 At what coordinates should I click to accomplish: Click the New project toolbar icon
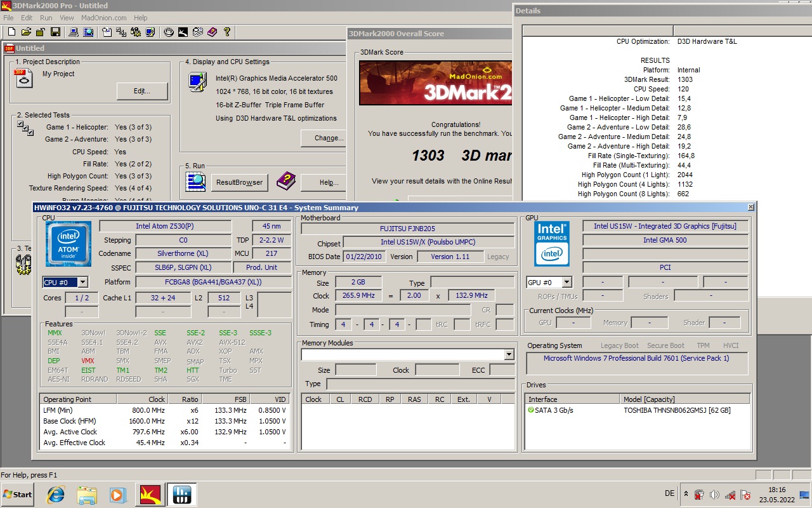coord(12,32)
